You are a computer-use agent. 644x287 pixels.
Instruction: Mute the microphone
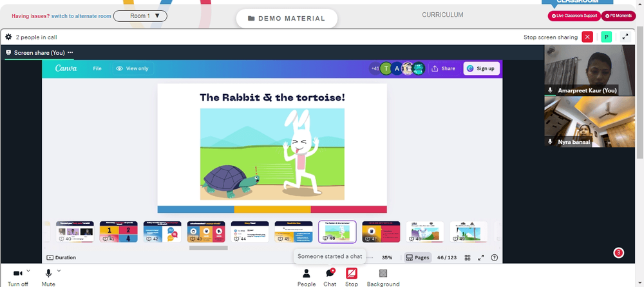pyautogui.click(x=48, y=273)
